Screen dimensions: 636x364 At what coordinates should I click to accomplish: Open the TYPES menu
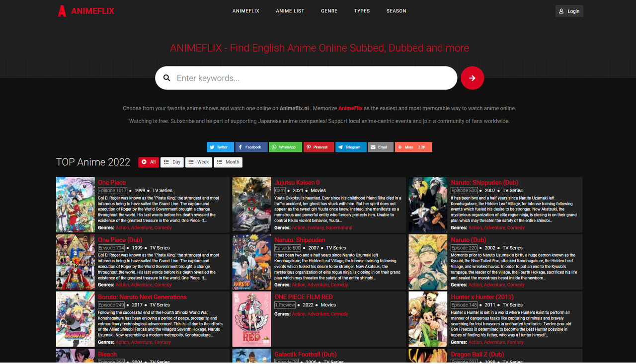pyautogui.click(x=362, y=11)
